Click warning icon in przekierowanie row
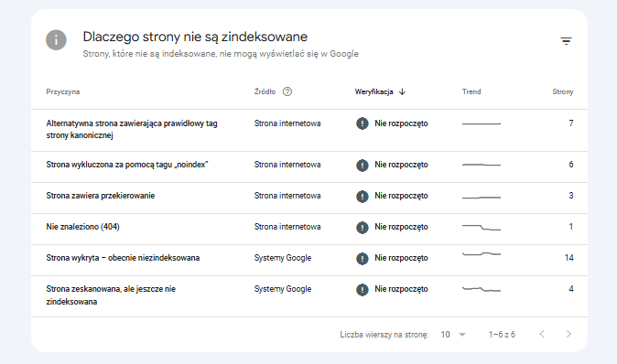Image resolution: width=617 pixels, height=364 pixels. (362, 196)
